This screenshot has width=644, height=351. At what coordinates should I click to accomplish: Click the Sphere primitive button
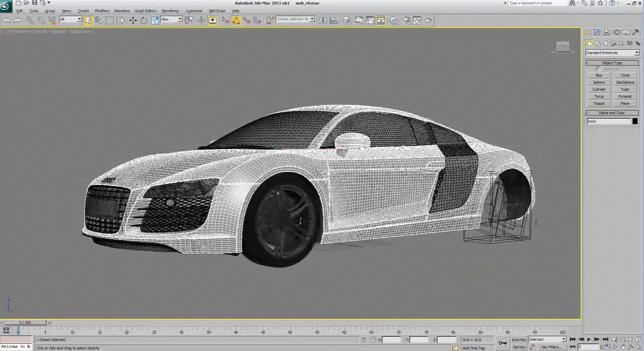pyautogui.click(x=599, y=82)
